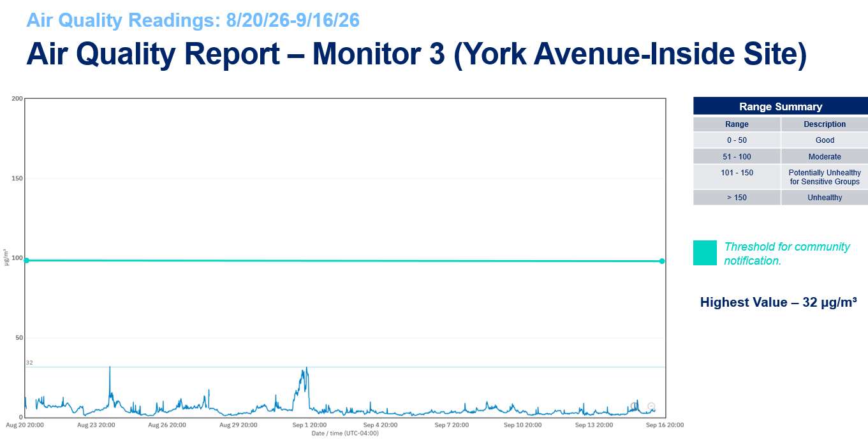Screen dimensions: 868x447
Task: Click the 'Sep 10 20:00' x-axis label
Action: 522,425
